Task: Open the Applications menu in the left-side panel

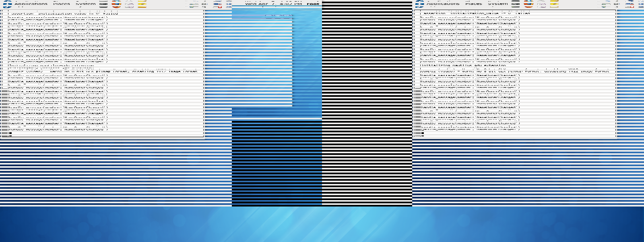Action: (x=31, y=4)
